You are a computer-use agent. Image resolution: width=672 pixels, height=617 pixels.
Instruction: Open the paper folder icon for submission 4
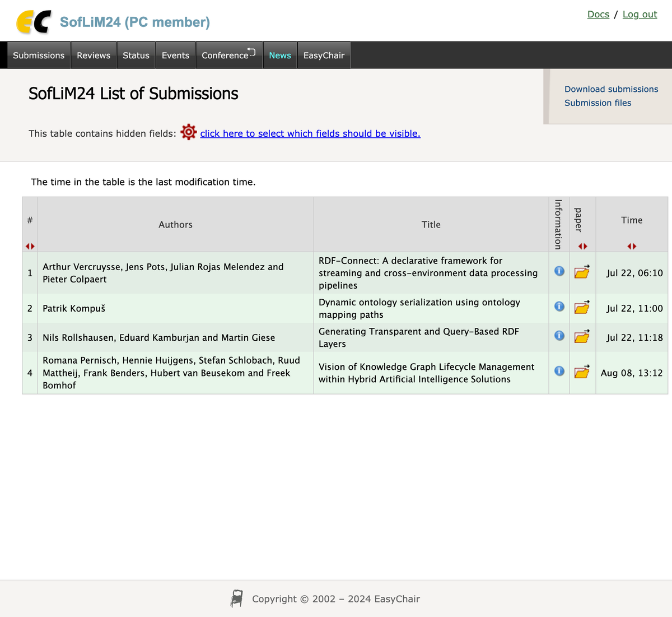coord(582,372)
